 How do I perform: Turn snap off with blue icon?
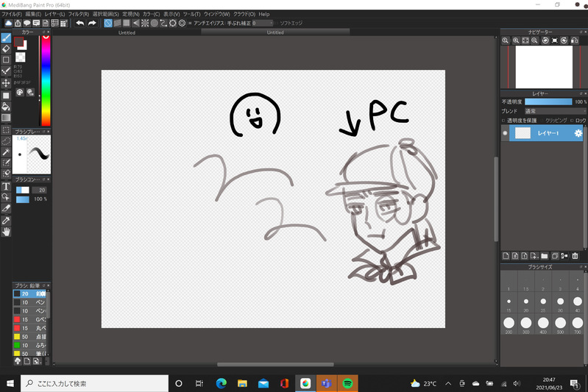108,24
